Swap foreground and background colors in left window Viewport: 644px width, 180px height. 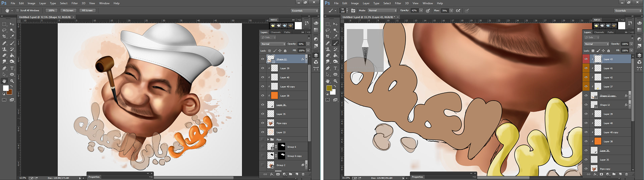pos(11,86)
